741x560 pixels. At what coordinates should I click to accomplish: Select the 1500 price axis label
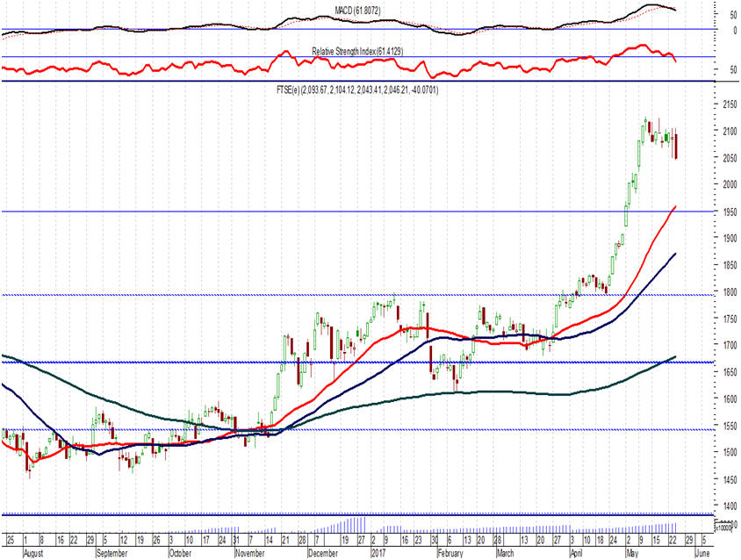(x=730, y=452)
